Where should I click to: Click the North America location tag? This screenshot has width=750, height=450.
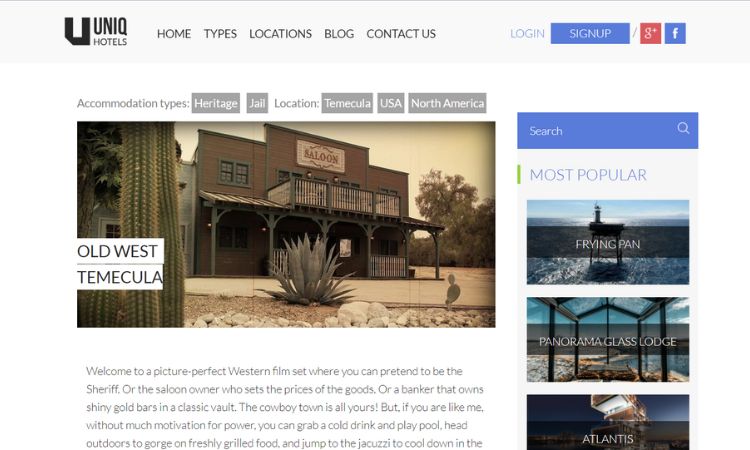(447, 103)
